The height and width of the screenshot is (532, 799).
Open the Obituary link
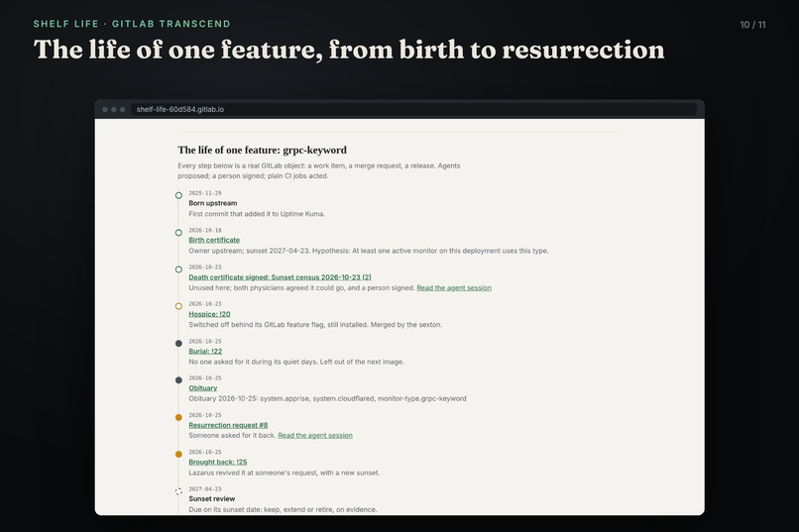pos(203,388)
